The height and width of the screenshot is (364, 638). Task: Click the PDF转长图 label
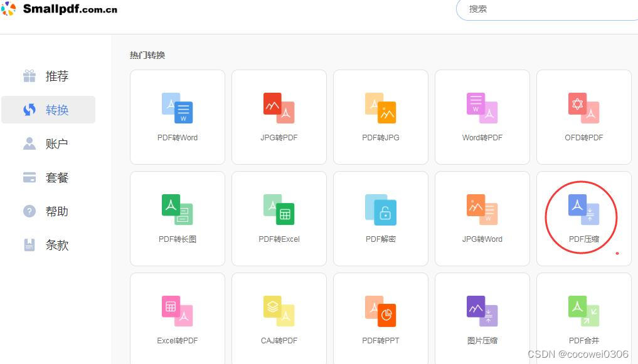(x=178, y=239)
